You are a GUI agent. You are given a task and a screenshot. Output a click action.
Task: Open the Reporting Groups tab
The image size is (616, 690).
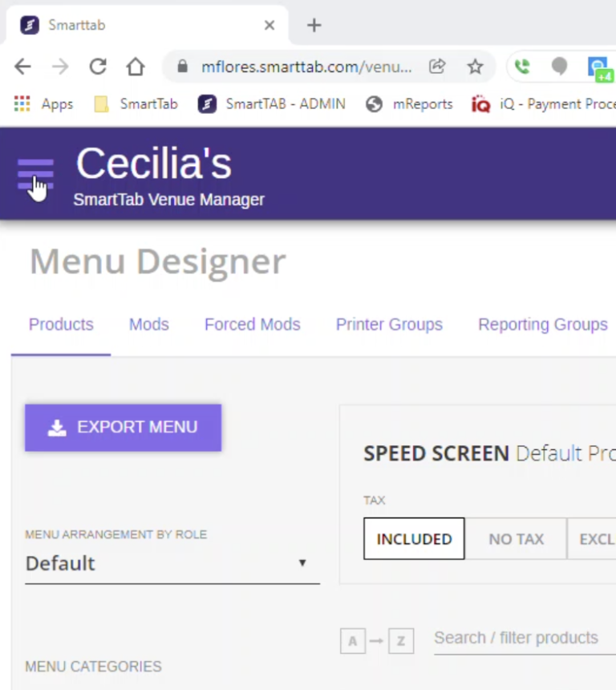click(x=542, y=325)
